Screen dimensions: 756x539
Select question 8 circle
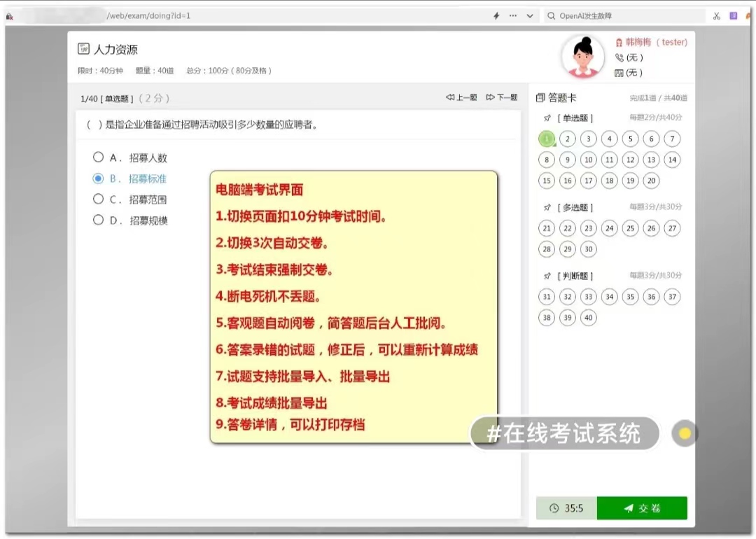(x=547, y=160)
